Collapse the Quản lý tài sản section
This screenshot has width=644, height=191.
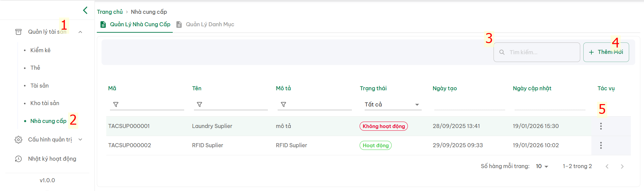(x=80, y=32)
